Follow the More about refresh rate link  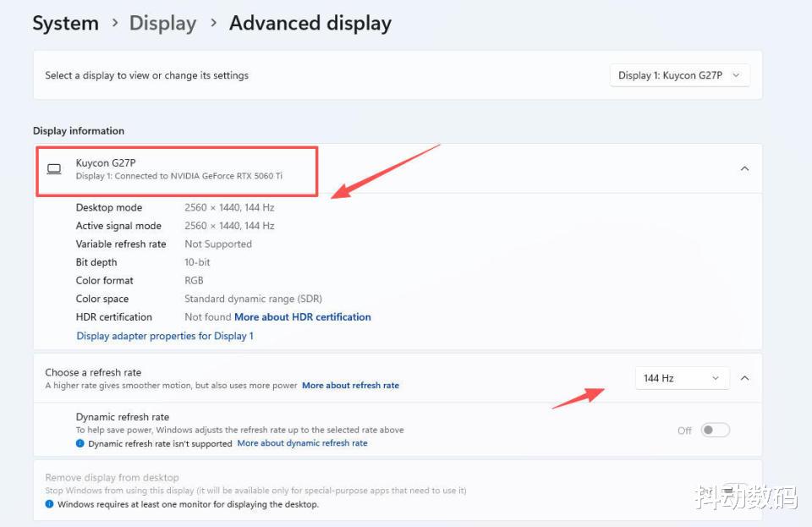[350, 386]
